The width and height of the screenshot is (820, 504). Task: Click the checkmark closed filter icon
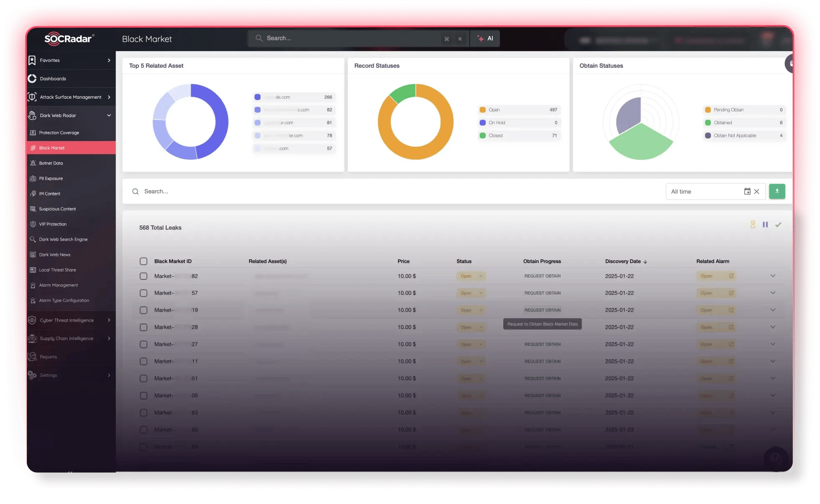click(x=778, y=225)
